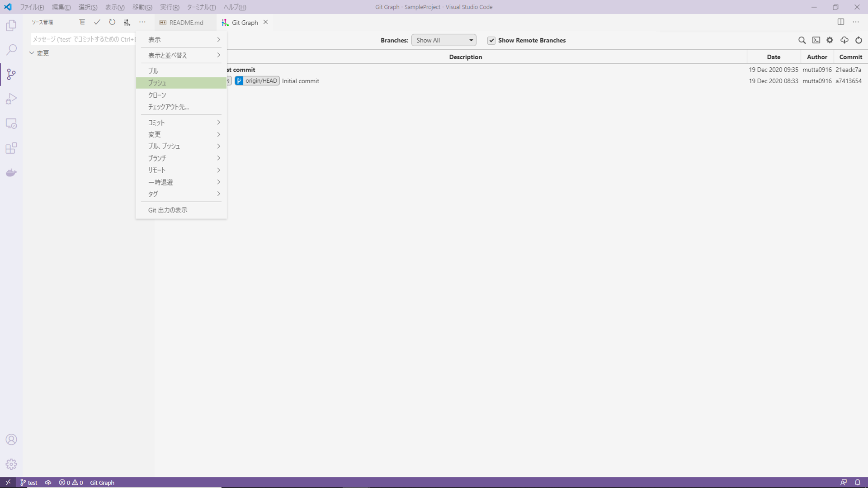Expand the 一時退避 submenu
This screenshot has width=868, height=488.
tap(181, 182)
